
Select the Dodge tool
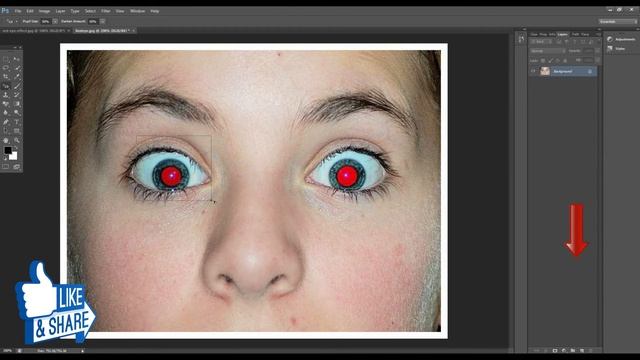pyautogui.click(x=17, y=113)
